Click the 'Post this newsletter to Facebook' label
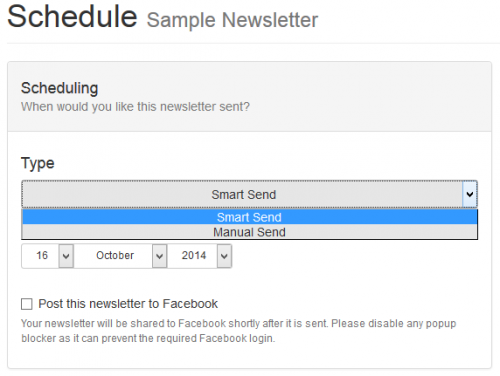The width and height of the screenshot is (500, 376). click(x=128, y=304)
